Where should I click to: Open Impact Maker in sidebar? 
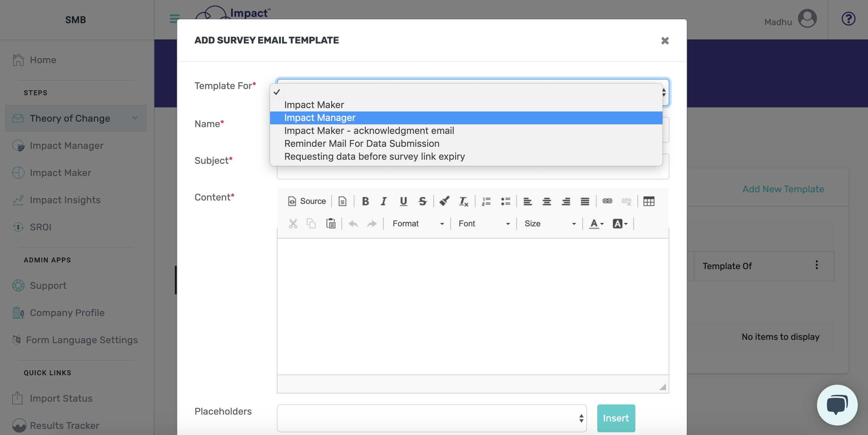pos(52,173)
